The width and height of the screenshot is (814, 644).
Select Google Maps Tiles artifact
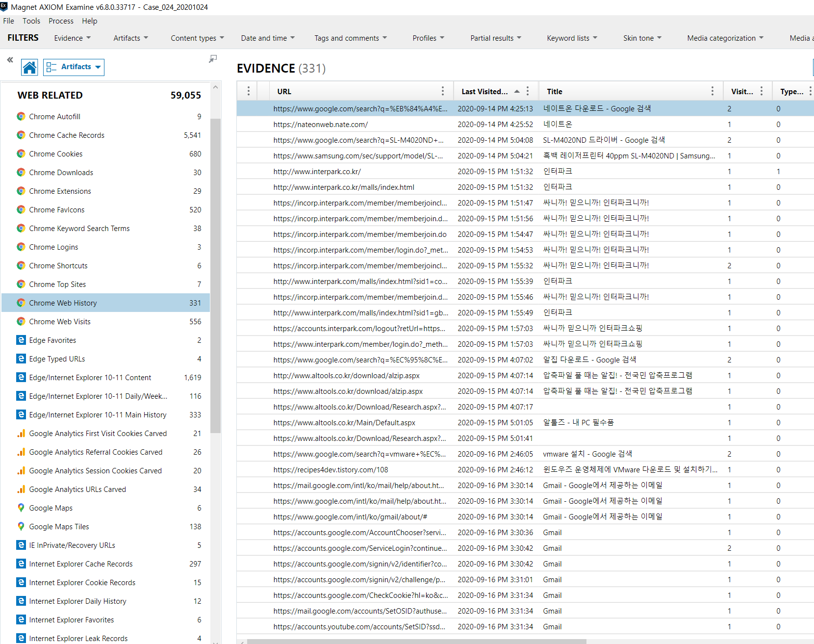pos(106,527)
